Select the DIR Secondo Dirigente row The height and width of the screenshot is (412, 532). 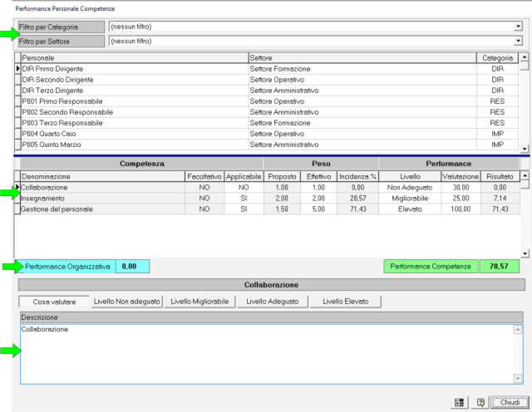[x=133, y=80]
